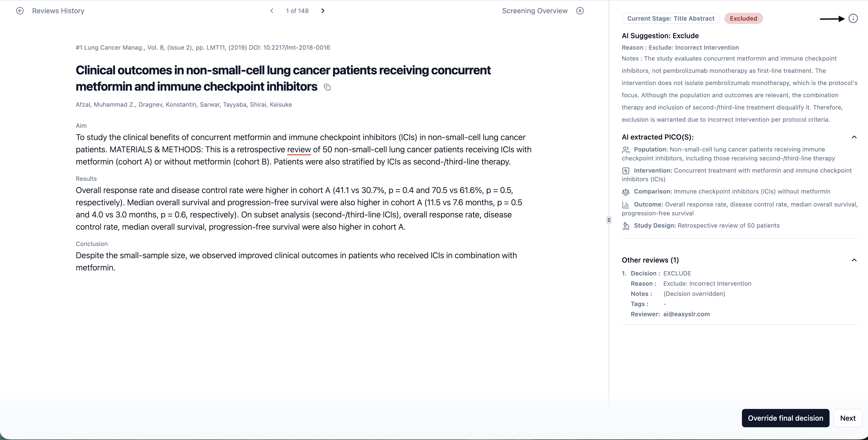Screen dimensions: 868x440
Task: Go to the previous article with left chevron
Action: pos(272,11)
